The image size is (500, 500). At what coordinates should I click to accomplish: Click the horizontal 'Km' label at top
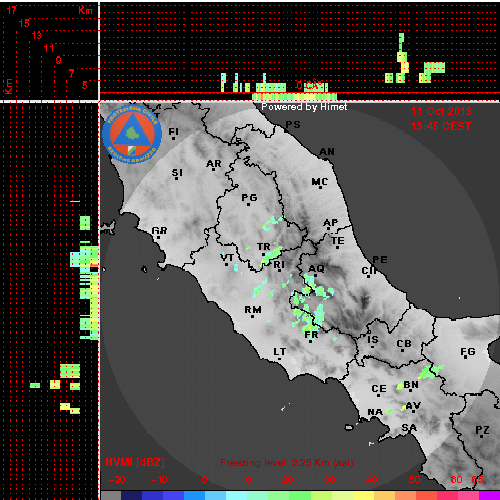coord(85,10)
